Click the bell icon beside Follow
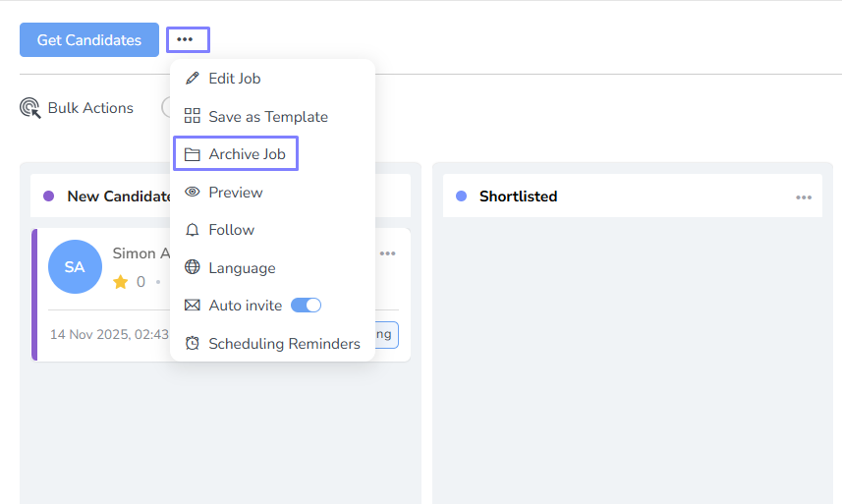The width and height of the screenshot is (842, 504). pyautogui.click(x=193, y=230)
